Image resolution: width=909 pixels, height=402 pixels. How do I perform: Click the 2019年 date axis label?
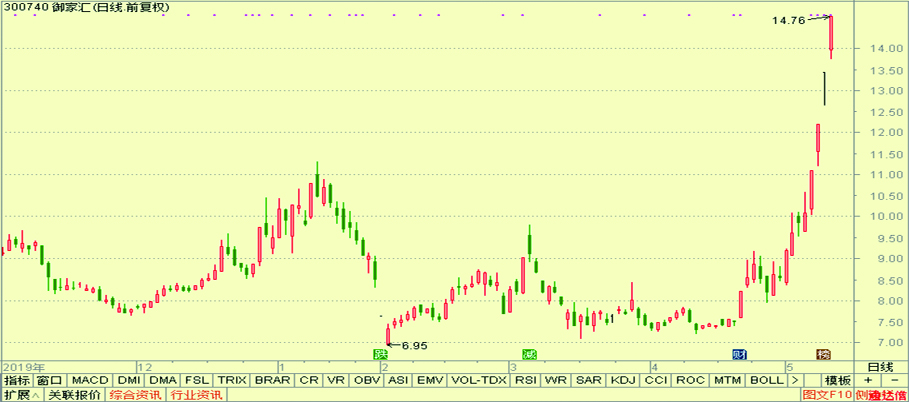pyautogui.click(x=25, y=367)
